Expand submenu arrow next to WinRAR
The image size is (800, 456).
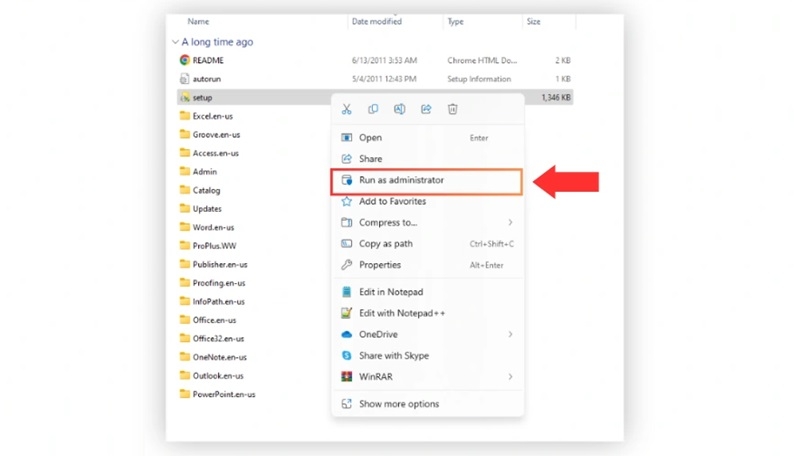point(510,377)
